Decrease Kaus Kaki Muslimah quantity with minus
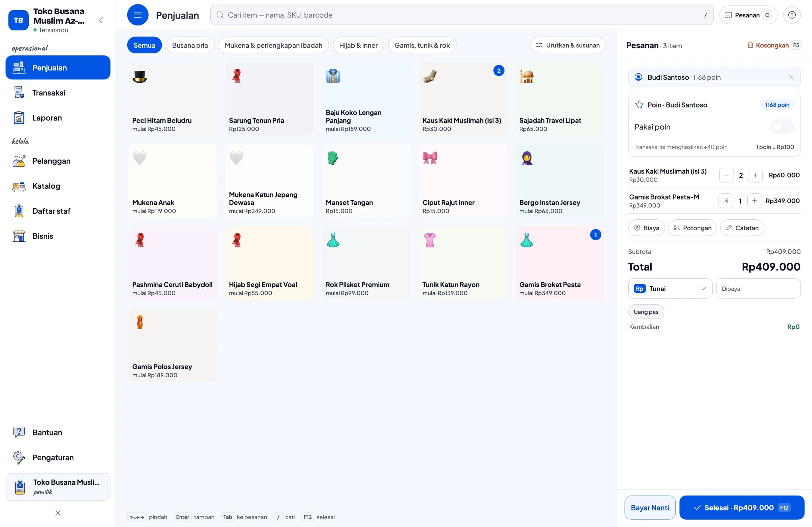Image resolution: width=812 pixels, height=527 pixels. [x=726, y=175]
